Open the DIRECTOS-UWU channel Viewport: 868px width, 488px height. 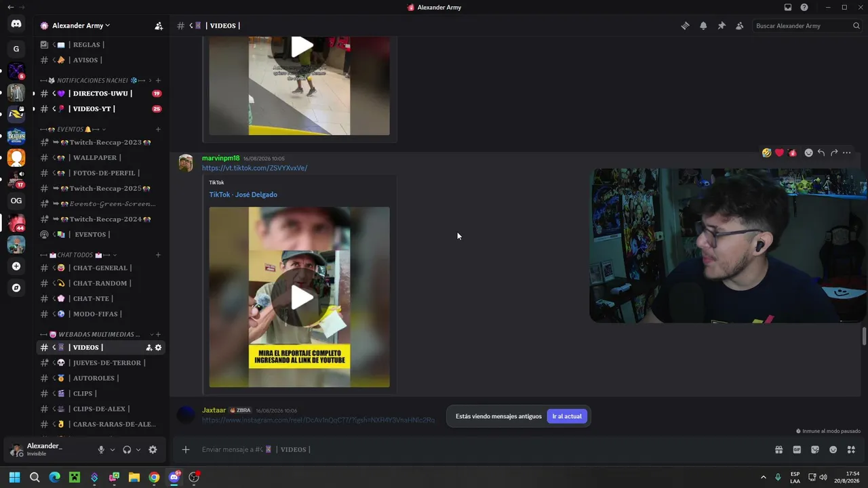102,94
